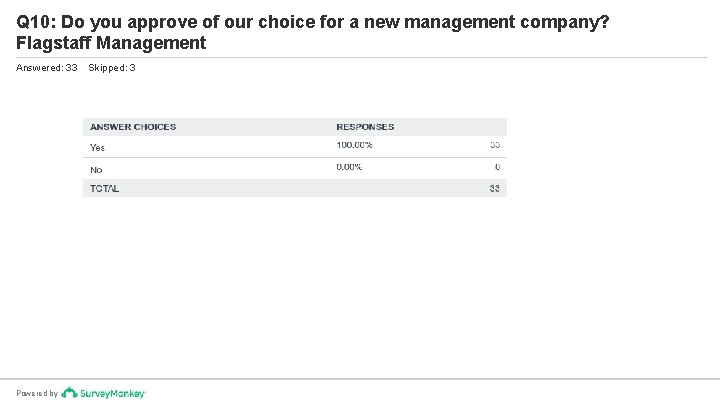The width and height of the screenshot is (720, 405).
Task: Click the Answered: 33 count
Action: coord(46,68)
